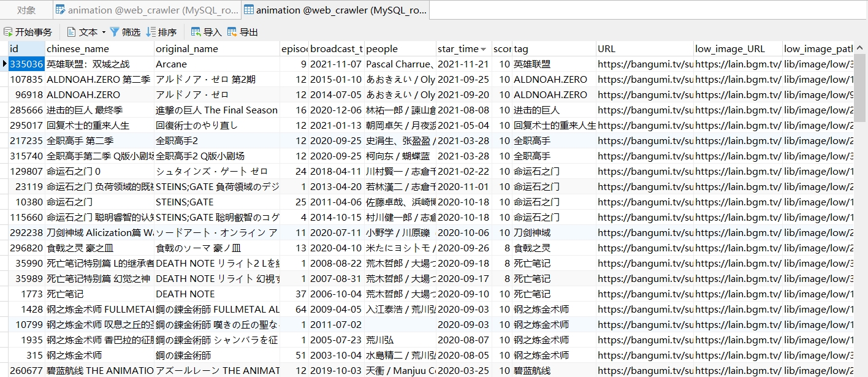Viewport: 868px width, 377px height.
Task: Click the chinese_name cell 回复术士的重来人生
Action: tap(99, 125)
